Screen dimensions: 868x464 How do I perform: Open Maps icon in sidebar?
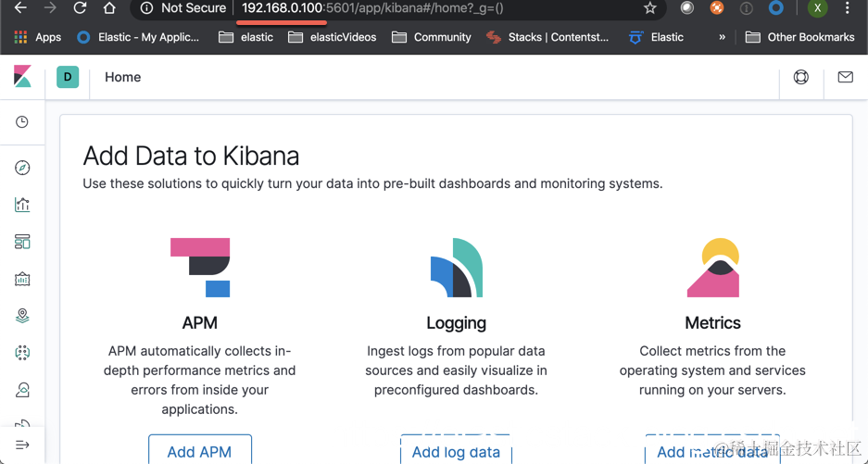click(x=22, y=316)
